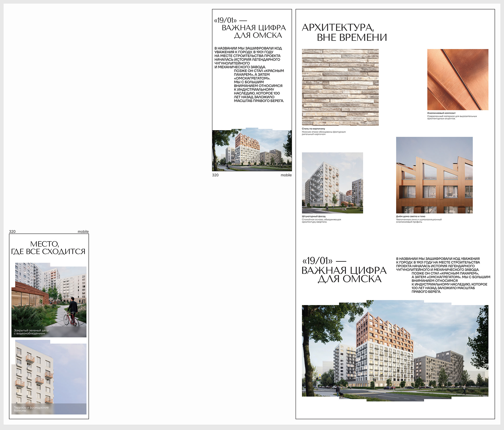Click the "320" label below top mobile frame
Image resolution: width=504 pixels, height=430 pixels.
[x=215, y=175]
